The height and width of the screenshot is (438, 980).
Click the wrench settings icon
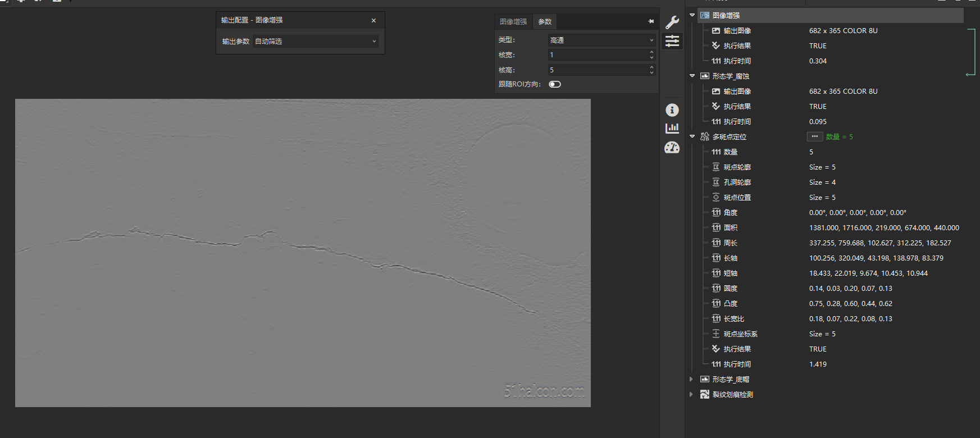click(x=672, y=22)
